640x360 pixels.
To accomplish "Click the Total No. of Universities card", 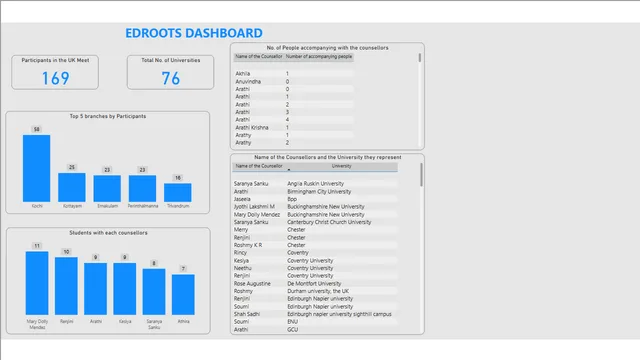I will 171,72.
